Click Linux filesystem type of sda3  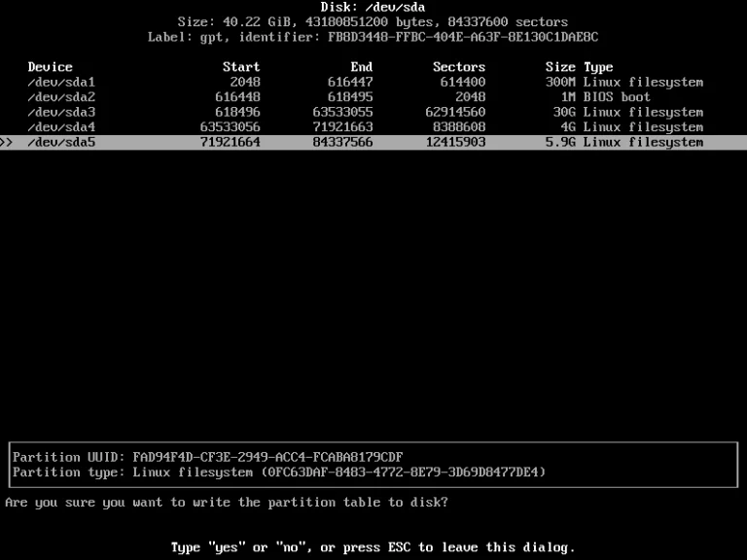tap(643, 112)
